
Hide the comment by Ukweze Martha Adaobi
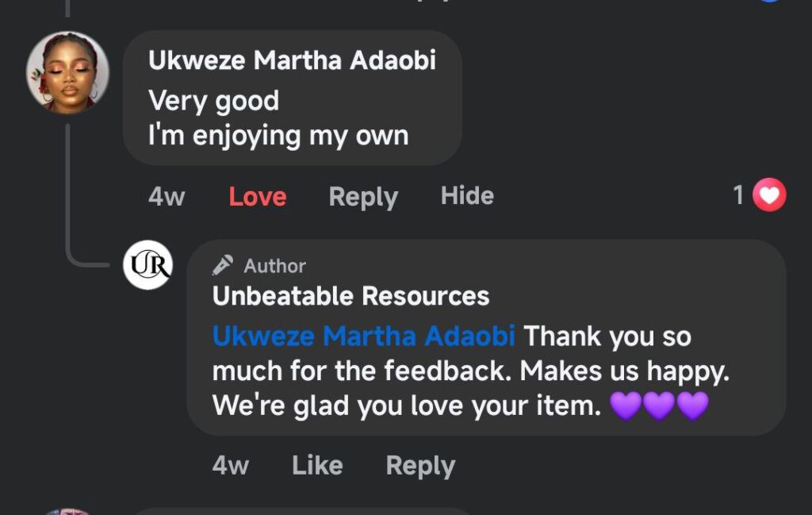(x=467, y=196)
